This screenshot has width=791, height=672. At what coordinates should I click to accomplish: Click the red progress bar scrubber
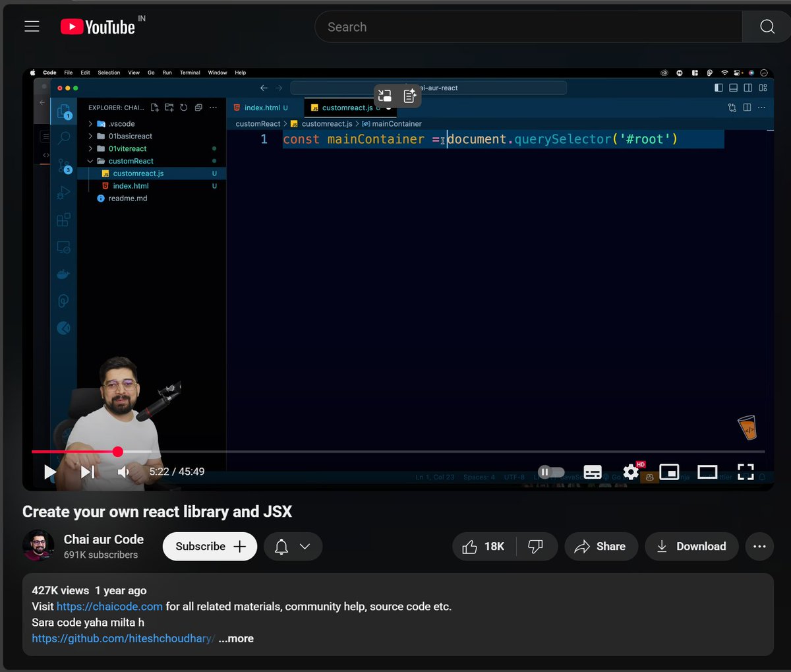118,452
